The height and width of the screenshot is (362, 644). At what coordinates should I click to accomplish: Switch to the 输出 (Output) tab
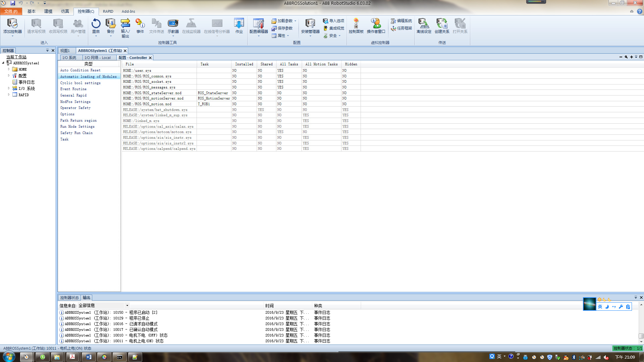(87, 298)
